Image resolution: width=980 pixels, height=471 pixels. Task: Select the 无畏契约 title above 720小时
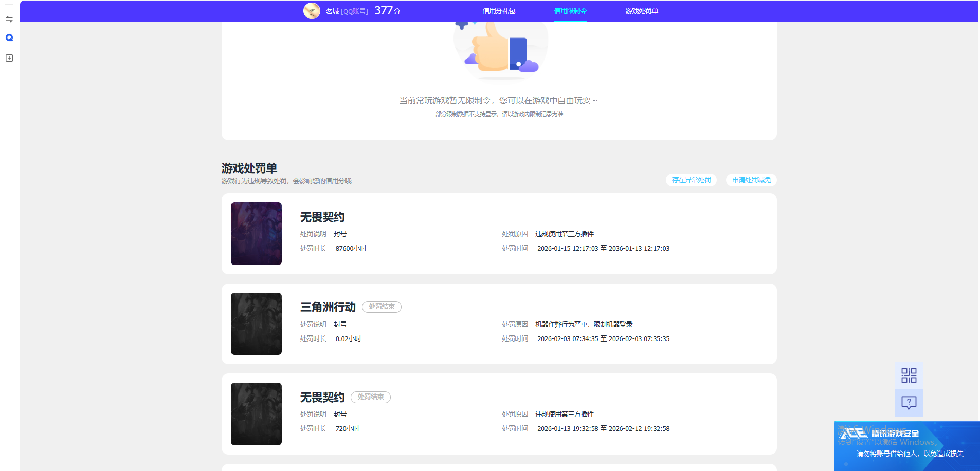tap(322, 398)
